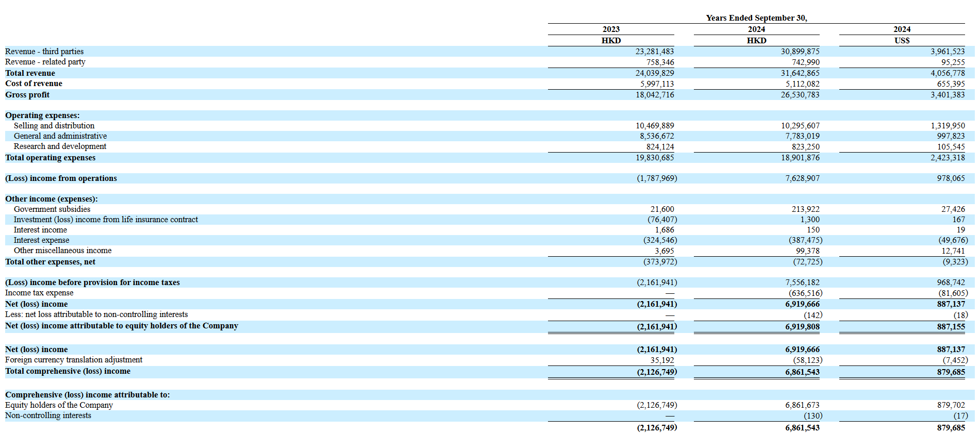Select the US$ currency column header
The height and width of the screenshot is (433, 980).
point(902,41)
